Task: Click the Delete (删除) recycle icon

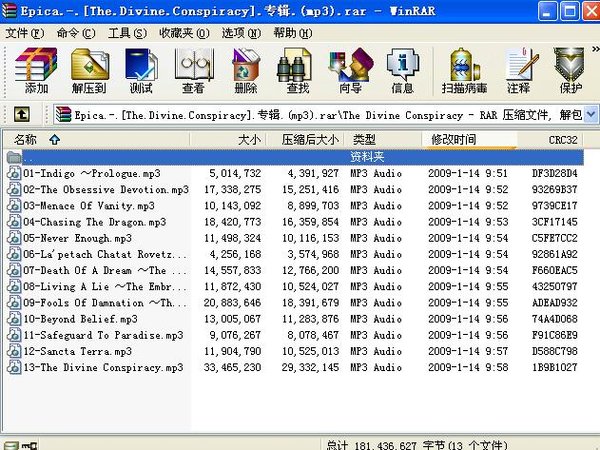Action: pos(246,70)
